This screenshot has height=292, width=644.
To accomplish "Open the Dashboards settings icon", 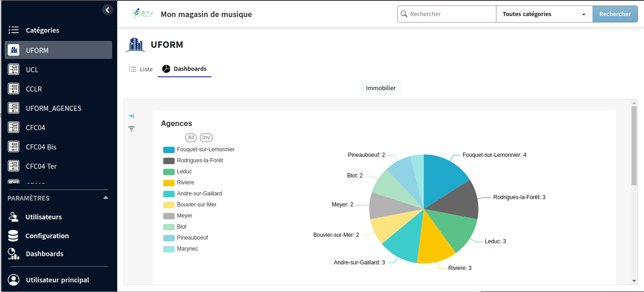I will 13,253.
